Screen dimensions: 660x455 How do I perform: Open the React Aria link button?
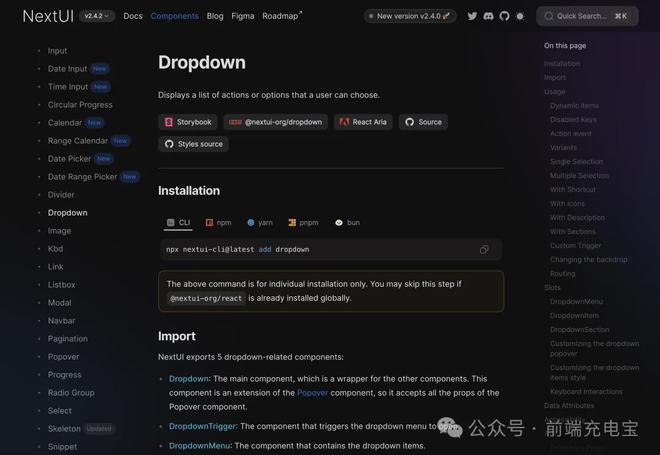[x=362, y=122]
